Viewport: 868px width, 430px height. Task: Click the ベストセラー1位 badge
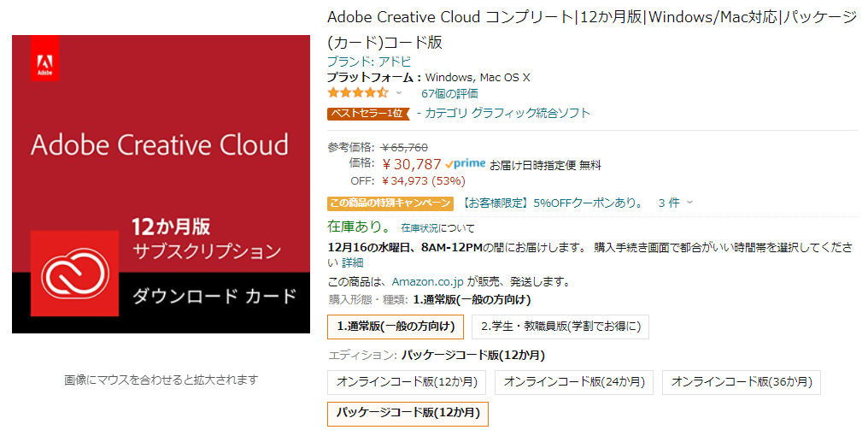point(368,113)
